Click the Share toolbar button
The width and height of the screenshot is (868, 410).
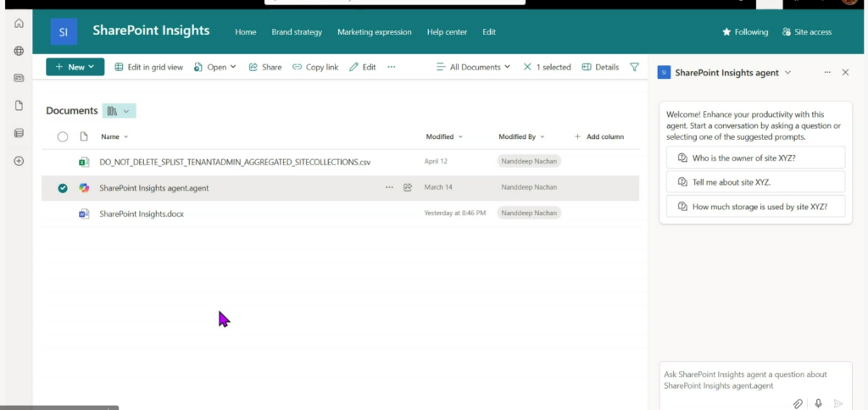click(x=265, y=67)
